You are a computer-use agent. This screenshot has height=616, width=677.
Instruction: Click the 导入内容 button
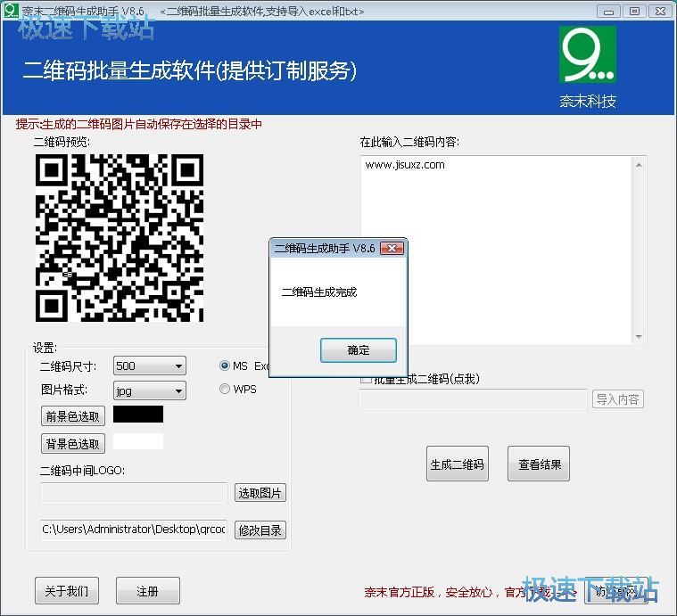point(617,399)
